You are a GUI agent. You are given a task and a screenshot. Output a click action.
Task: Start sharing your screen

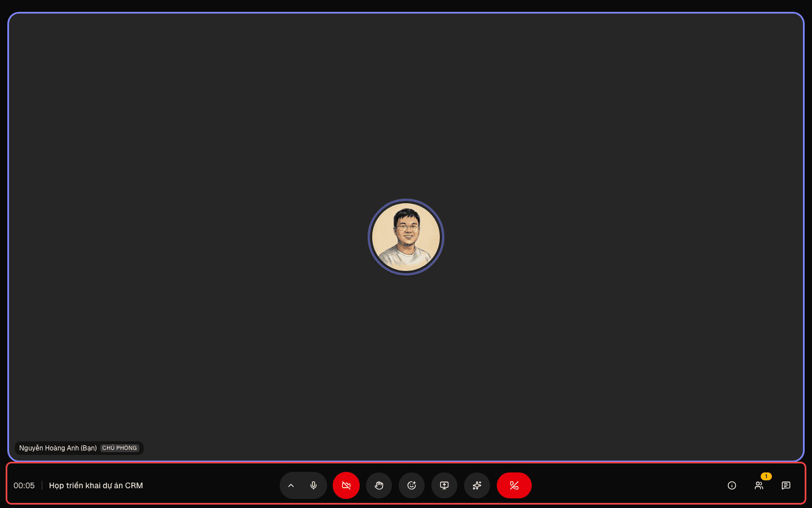pos(444,485)
